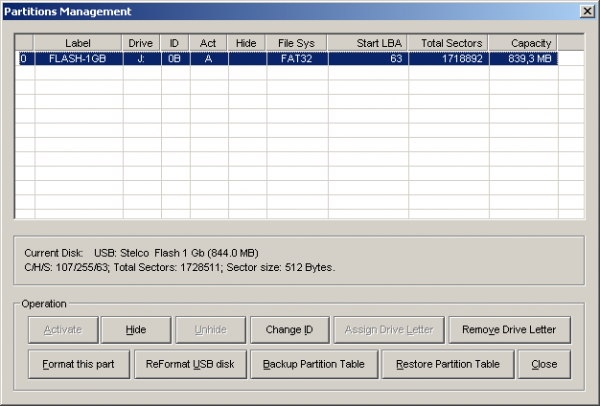Screen dimensions: 600x406
Task: Click Assign Drive Letter
Action: tap(389, 329)
